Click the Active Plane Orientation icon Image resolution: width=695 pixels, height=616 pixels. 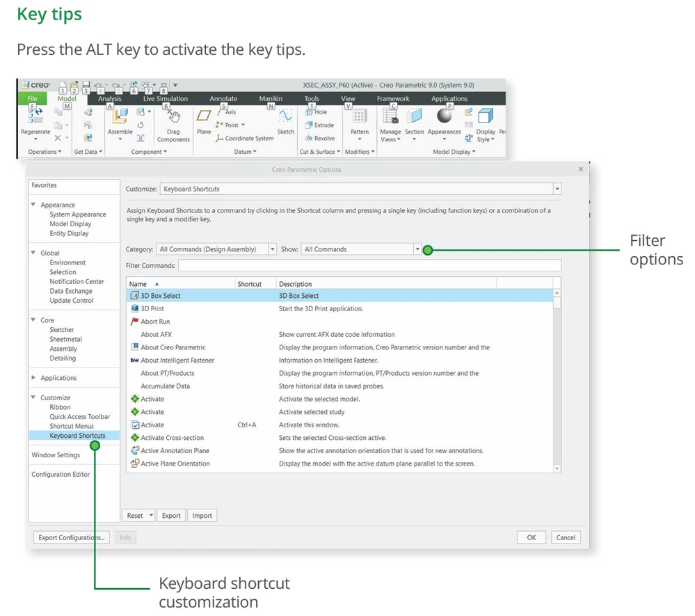pyautogui.click(x=135, y=463)
